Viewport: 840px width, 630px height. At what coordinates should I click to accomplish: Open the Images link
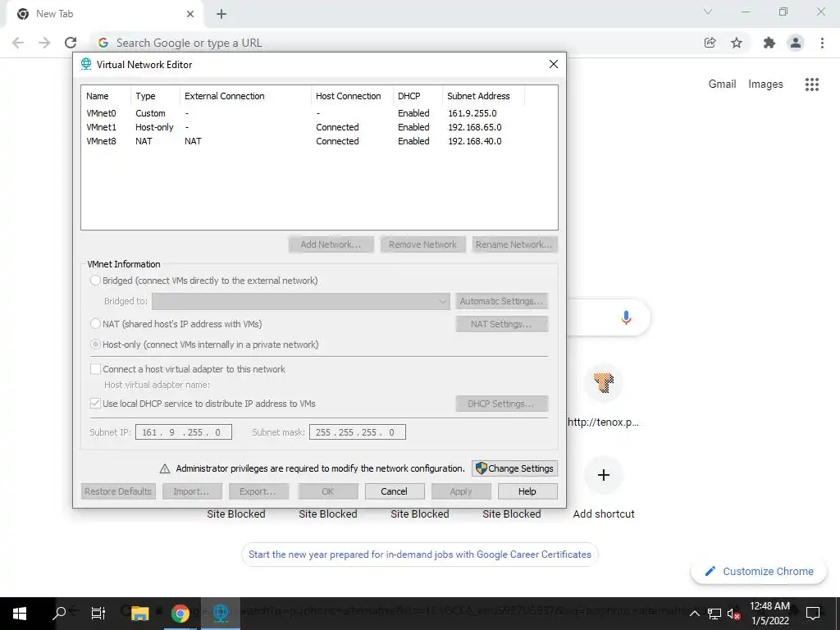[765, 84]
